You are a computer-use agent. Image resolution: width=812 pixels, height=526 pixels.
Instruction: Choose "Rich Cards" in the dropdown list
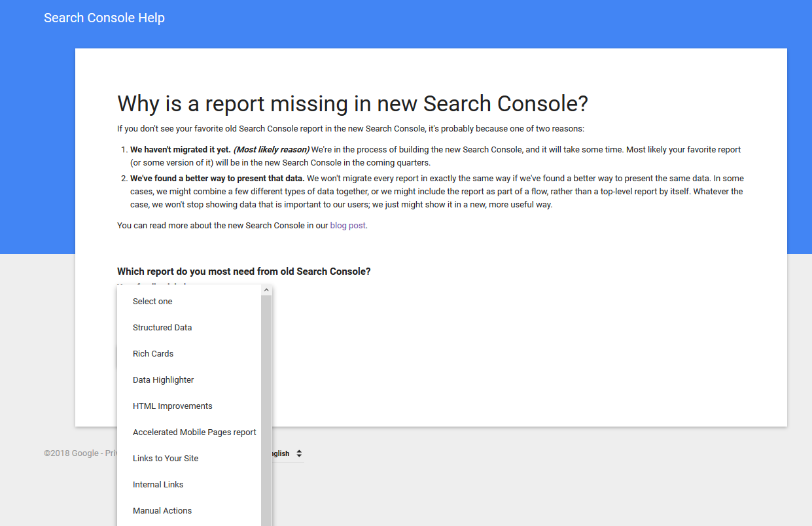(153, 353)
